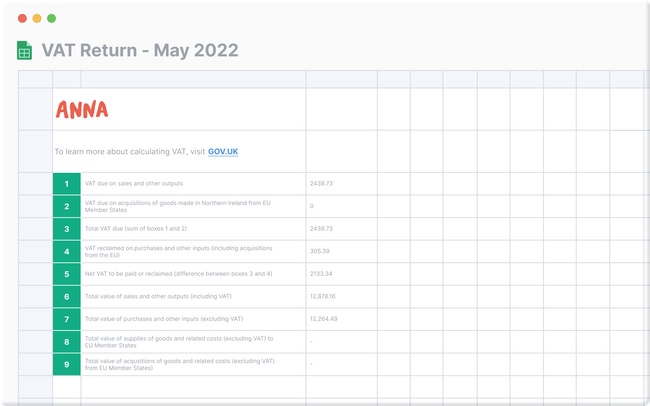
Task: Click the green box number 9 cell
Action: pyautogui.click(x=66, y=364)
